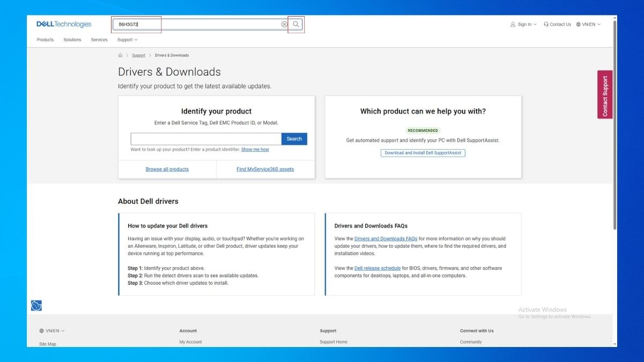The height and width of the screenshot is (362, 644).
Task: Click the Dell Technologies logo
Action: 64,24
